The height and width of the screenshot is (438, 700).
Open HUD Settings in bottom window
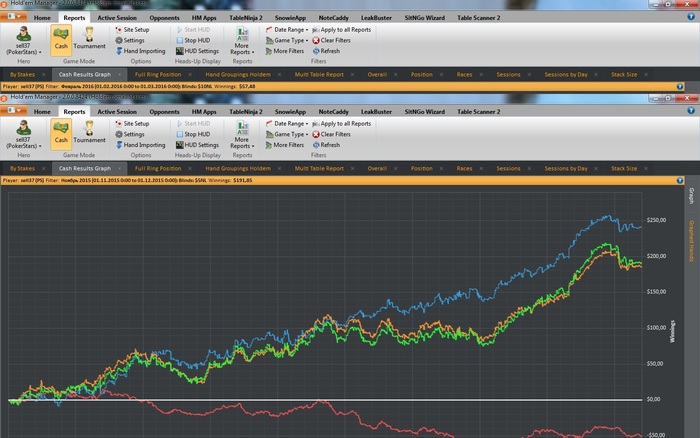[x=197, y=145]
